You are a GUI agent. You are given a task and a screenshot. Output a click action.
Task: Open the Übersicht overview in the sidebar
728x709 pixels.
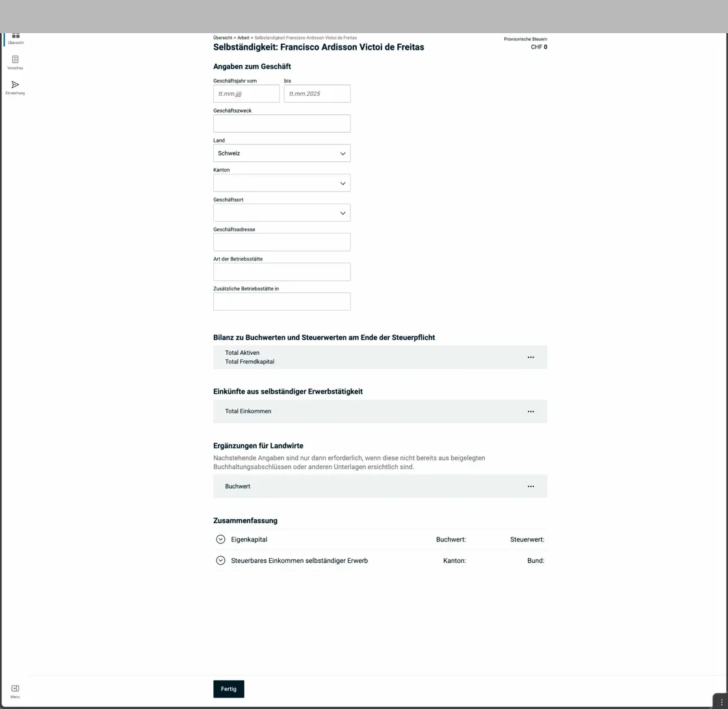pyautogui.click(x=15, y=38)
